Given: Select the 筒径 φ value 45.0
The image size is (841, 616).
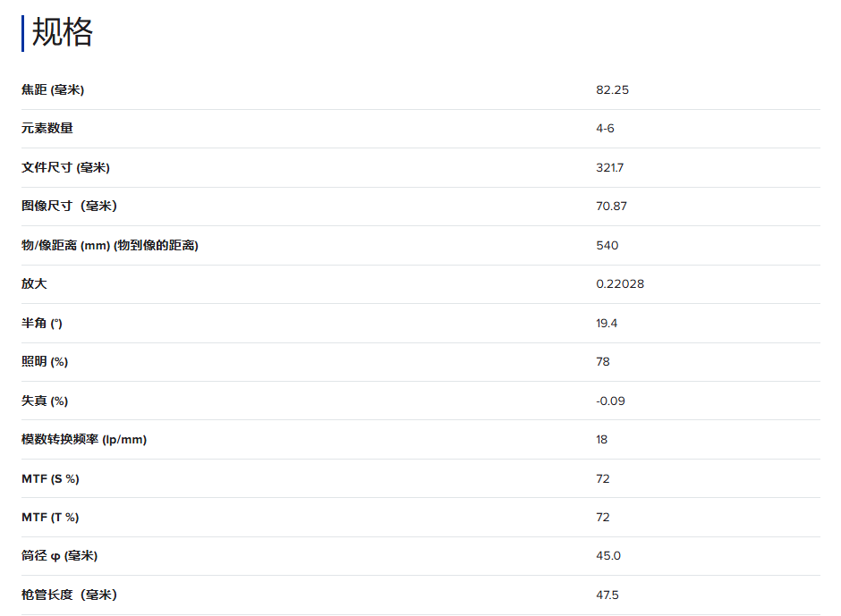Looking at the screenshot, I should 608,556.
